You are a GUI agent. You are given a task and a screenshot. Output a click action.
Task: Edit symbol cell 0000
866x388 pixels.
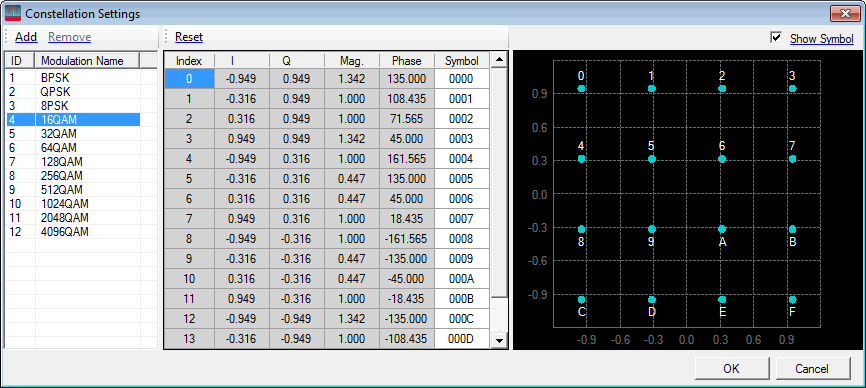point(462,79)
